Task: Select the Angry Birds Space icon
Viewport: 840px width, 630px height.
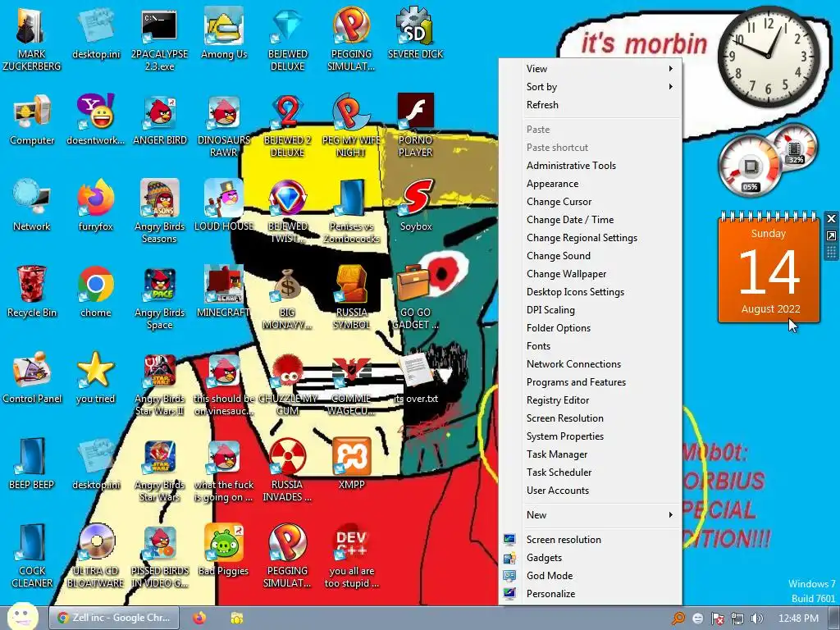Action: (160, 297)
